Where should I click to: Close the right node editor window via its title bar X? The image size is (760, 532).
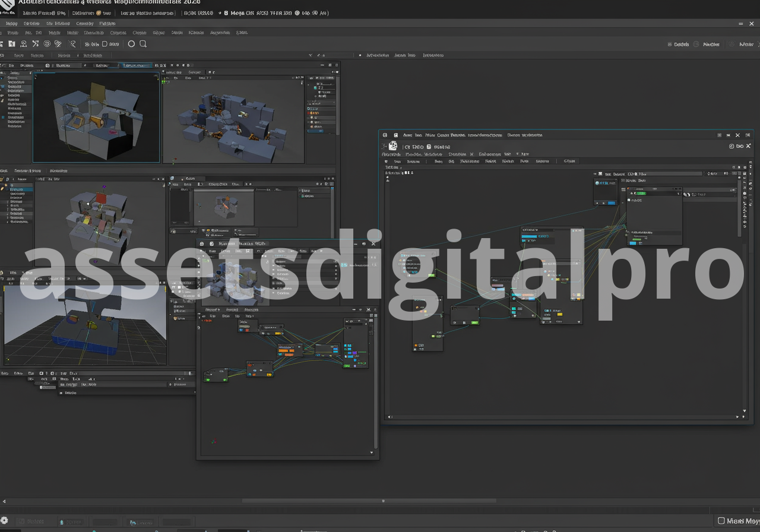(738, 135)
